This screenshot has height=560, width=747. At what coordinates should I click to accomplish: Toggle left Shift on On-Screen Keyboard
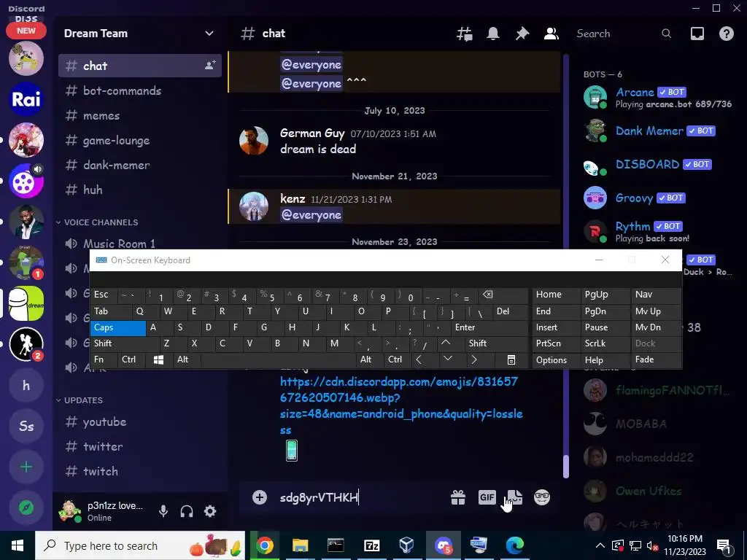pos(125,343)
